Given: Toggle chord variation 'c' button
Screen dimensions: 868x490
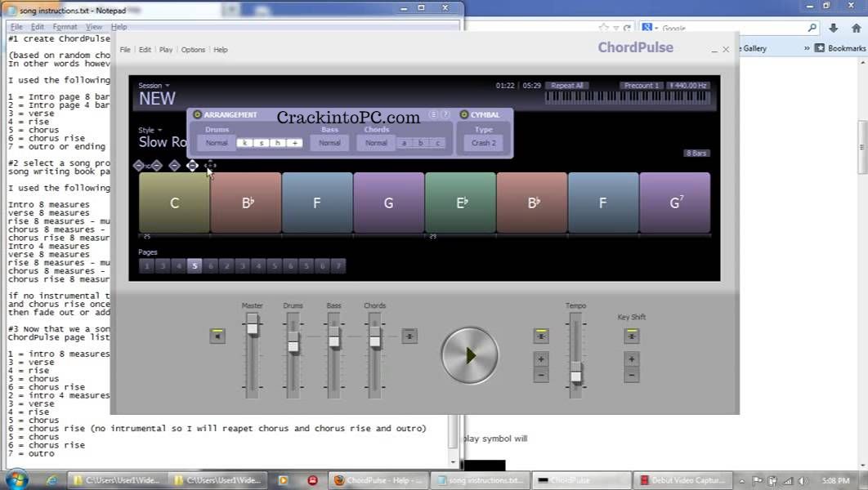Looking at the screenshot, I should click(437, 143).
